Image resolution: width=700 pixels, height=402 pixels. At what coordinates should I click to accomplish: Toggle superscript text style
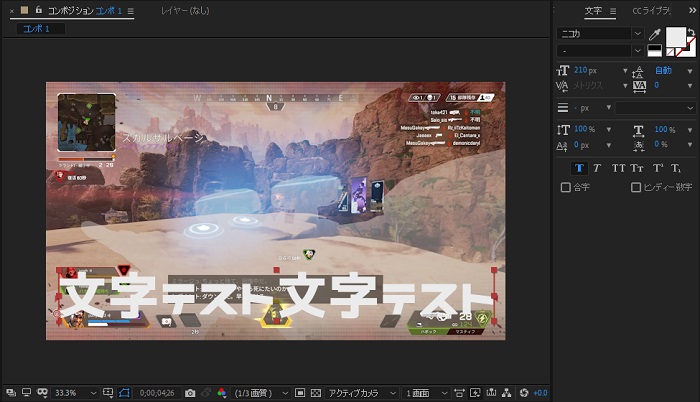tap(657, 168)
